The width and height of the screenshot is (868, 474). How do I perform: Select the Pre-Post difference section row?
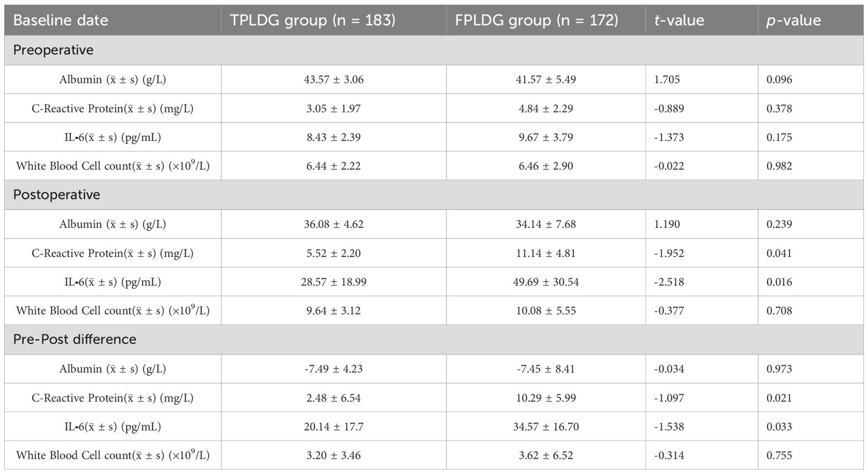coord(434,339)
